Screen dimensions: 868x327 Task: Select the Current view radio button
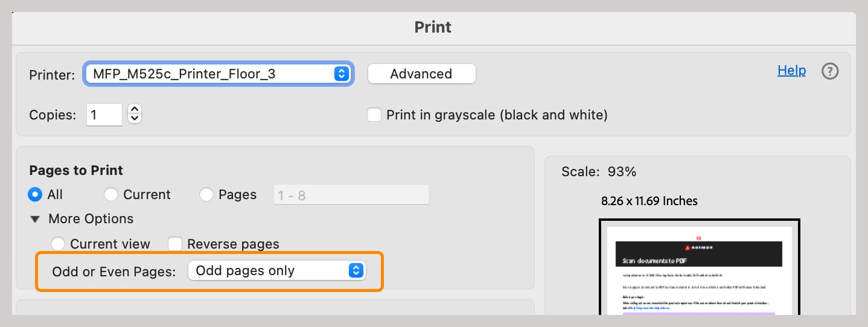click(x=58, y=244)
